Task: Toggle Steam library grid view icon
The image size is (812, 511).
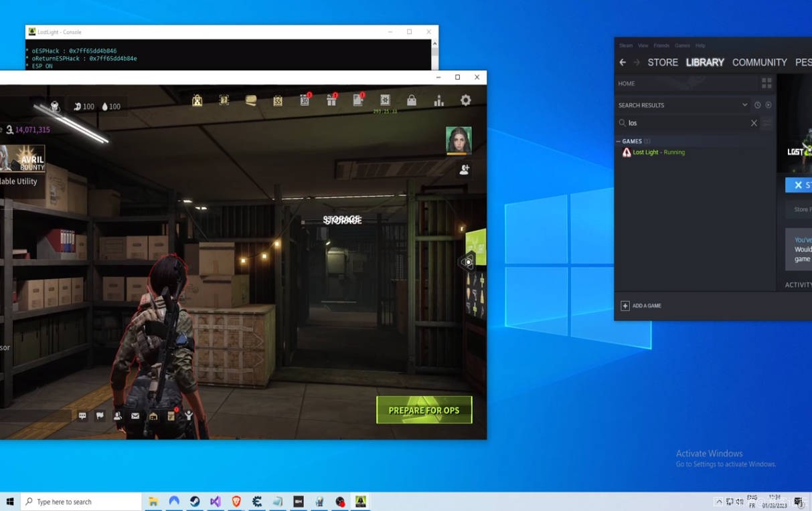Action: pos(766,84)
